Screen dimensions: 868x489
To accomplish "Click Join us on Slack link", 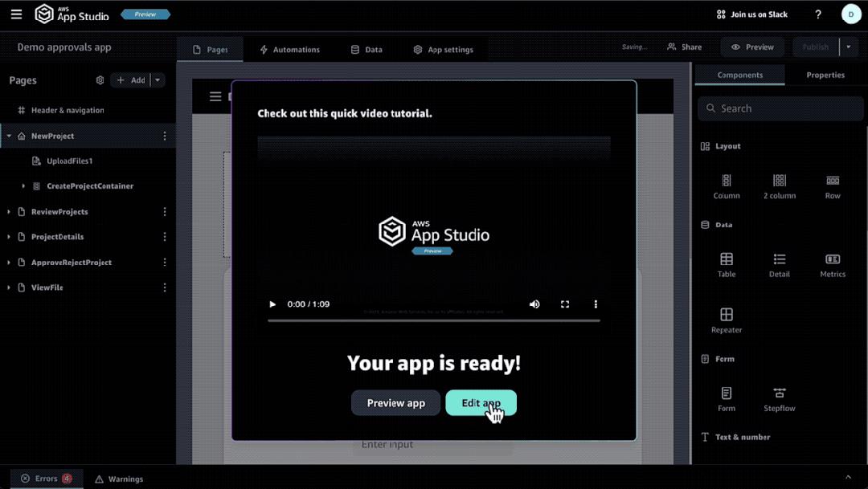I will pos(751,14).
